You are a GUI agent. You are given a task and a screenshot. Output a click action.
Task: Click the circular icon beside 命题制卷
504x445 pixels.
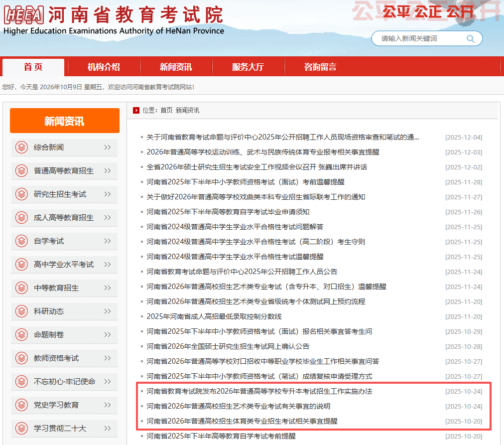[21, 335]
